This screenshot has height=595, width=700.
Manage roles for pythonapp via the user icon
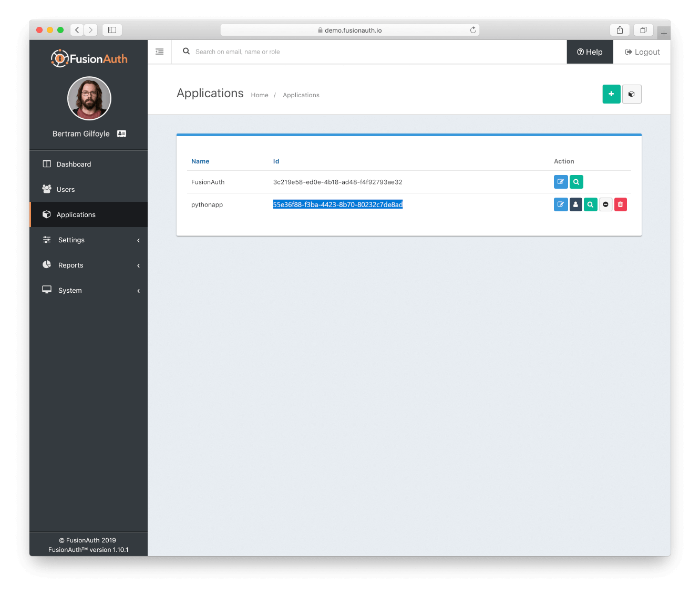click(575, 204)
